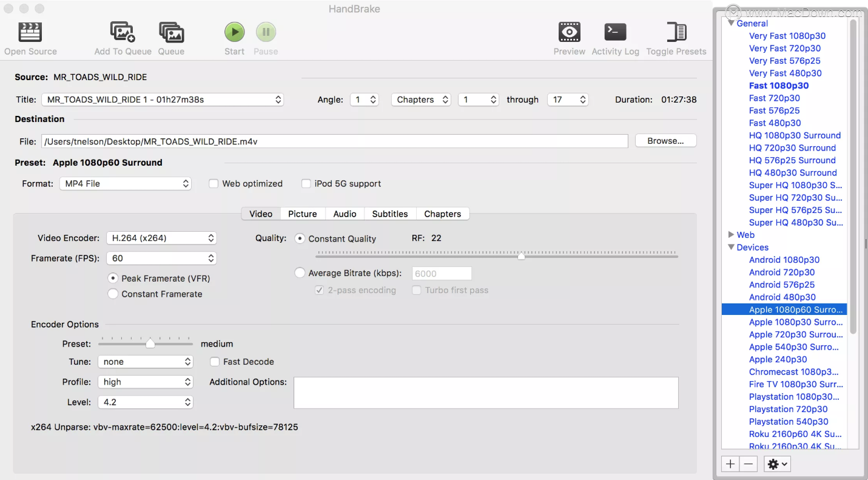Viewport: 868px width, 480px height.
Task: Enable the Web optimized checkbox
Action: pyautogui.click(x=214, y=184)
